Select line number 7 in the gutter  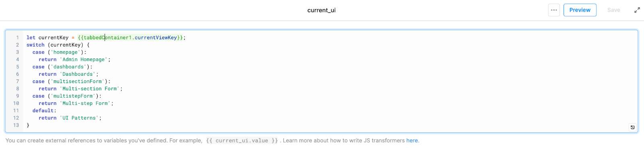click(x=17, y=81)
